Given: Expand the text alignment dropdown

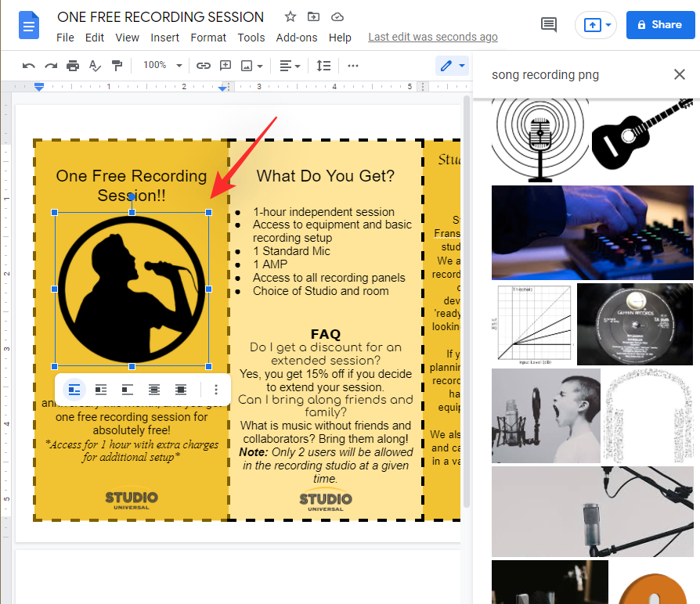Looking at the screenshot, I should (x=290, y=66).
